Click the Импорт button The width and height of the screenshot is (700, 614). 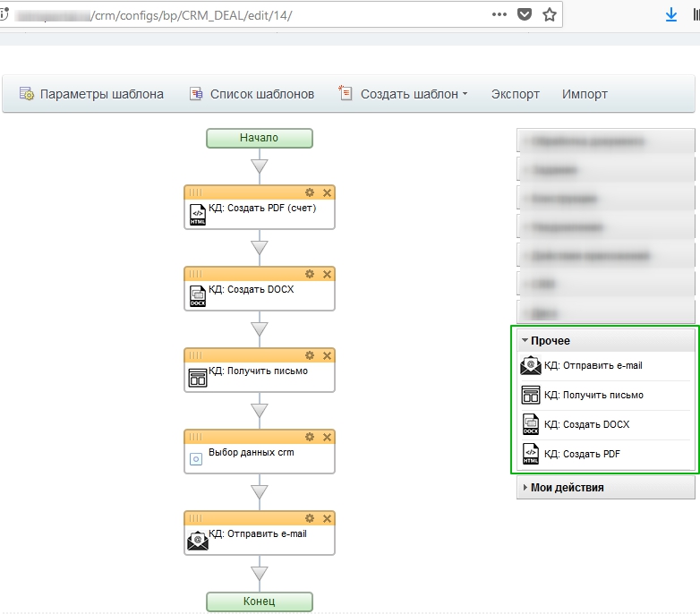coord(585,94)
